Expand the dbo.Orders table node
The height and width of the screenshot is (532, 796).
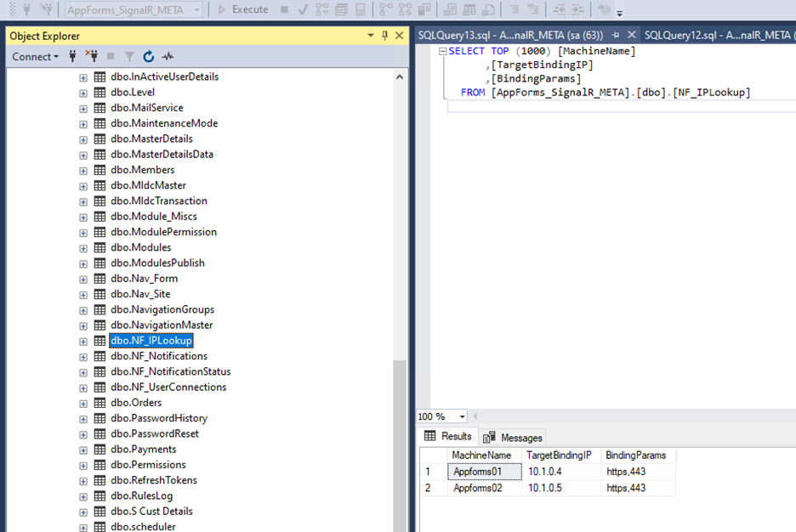pyautogui.click(x=83, y=403)
